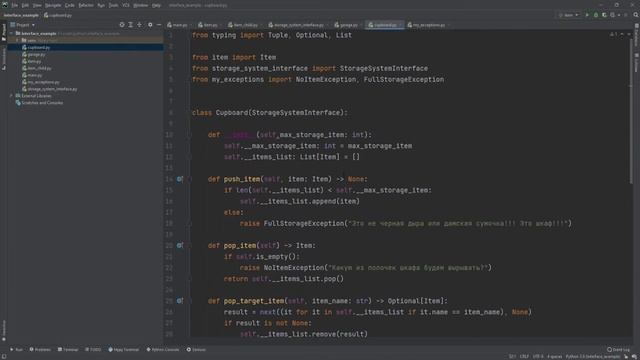Click the CRLF line separator status item
This screenshot has height=360, width=640.
(x=524, y=357)
